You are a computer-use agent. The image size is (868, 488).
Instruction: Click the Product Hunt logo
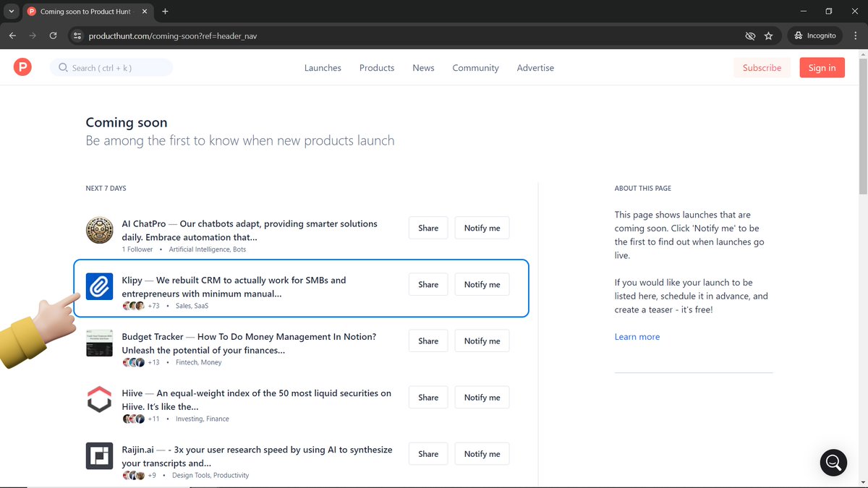coord(22,67)
